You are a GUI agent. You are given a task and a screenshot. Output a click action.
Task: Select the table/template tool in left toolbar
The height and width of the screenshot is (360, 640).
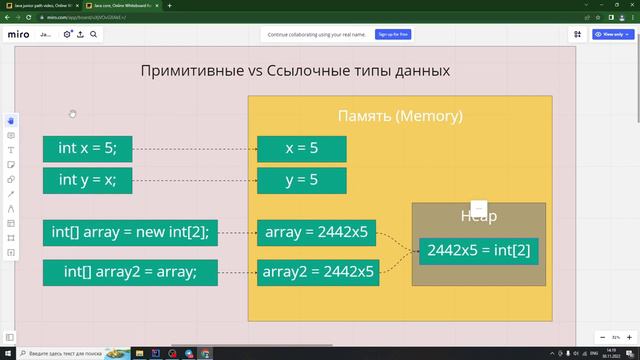[11, 224]
